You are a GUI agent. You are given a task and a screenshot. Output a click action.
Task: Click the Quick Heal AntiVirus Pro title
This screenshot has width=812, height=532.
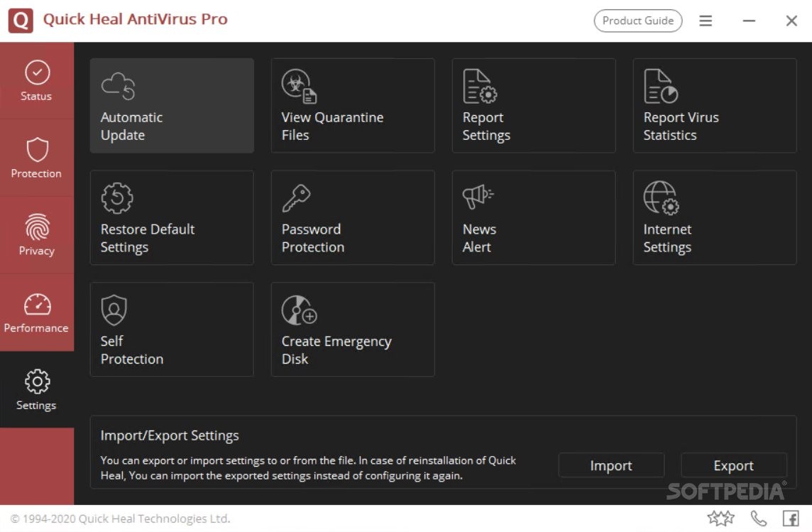135,19
